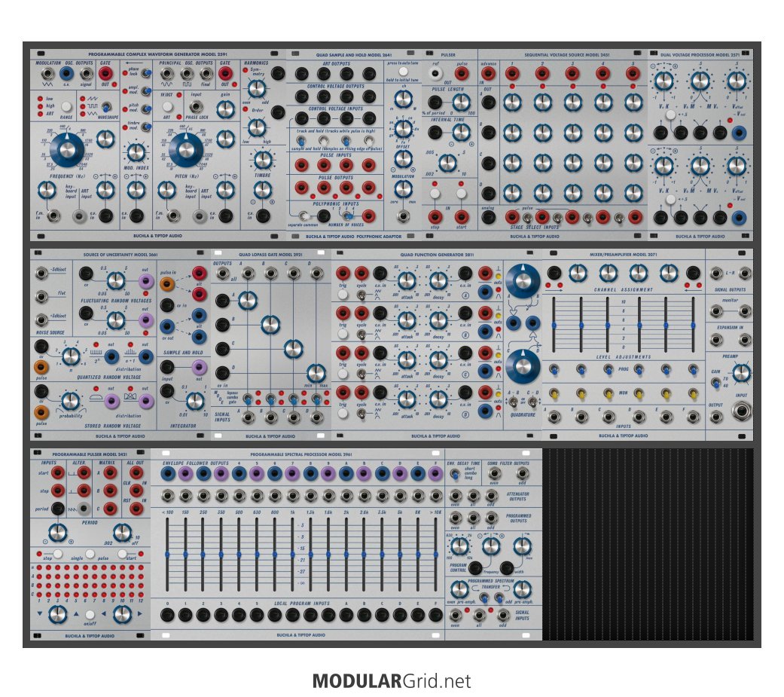
Task: Turn the Harmonics Symmetry knob
Action: (257, 89)
